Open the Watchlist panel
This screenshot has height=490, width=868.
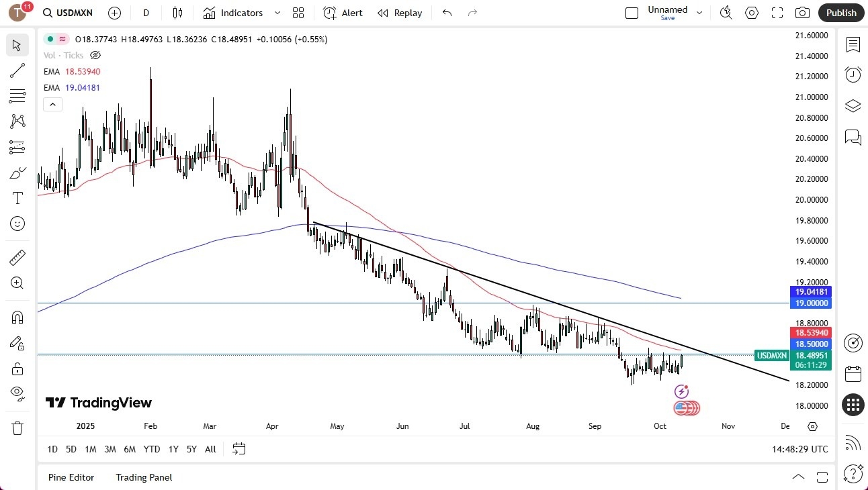click(x=853, y=44)
